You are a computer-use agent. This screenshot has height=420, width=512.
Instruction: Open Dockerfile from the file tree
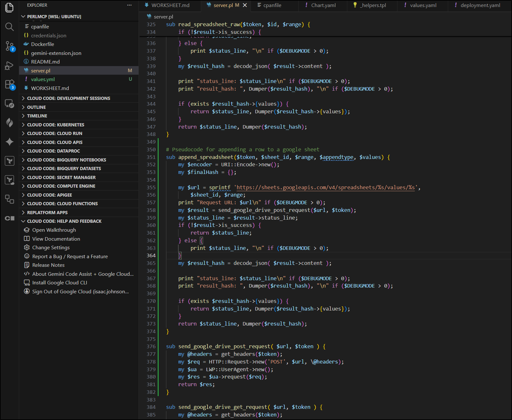click(42, 44)
